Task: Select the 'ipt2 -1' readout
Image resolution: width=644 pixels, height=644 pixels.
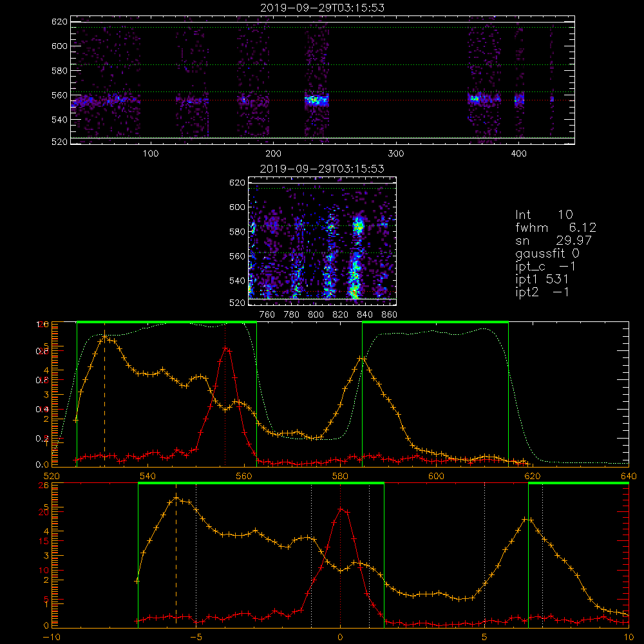Action: pos(542,292)
